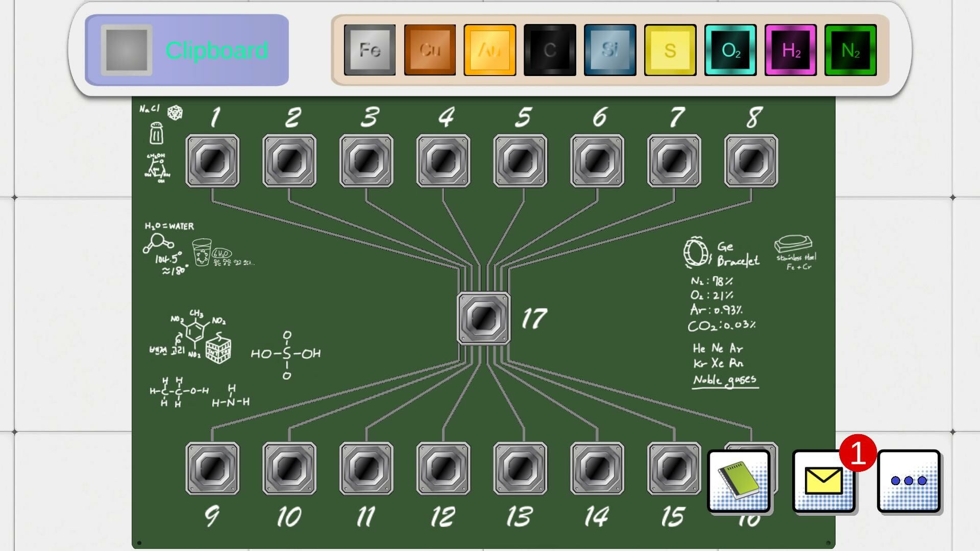Select the H2 hydrogen element icon

pyautogui.click(x=790, y=49)
